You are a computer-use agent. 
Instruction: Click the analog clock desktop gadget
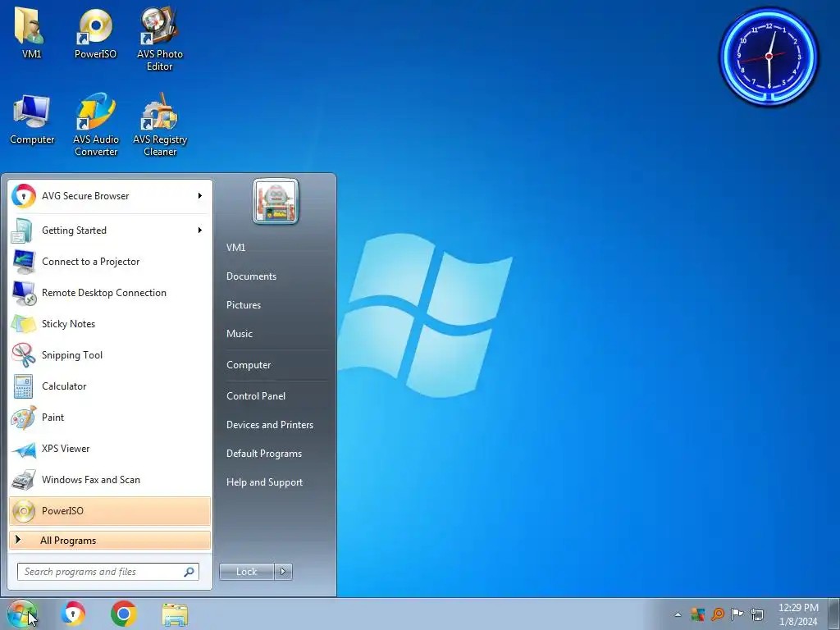(x=769, y=56)
